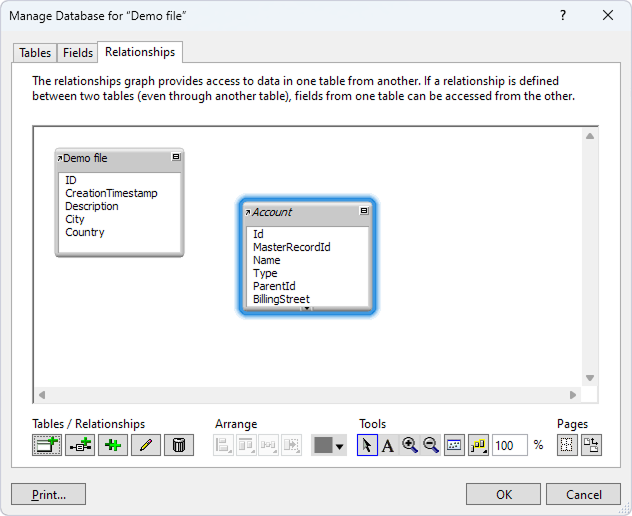Click Type field in Account table
The width and height of the screenshot is (632, 516).
[x=265, y=273]
